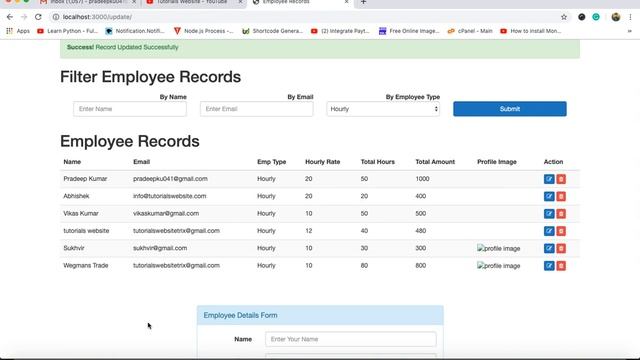Viewport: 640px width, 360px height.
Task: Open Integrate Payt... bookmark
Action: point(340,31)
